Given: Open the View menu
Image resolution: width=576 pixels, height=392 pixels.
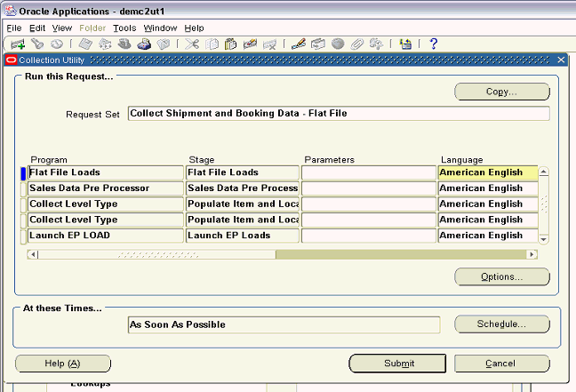Looking at the screenshot, I should point(61,28).
